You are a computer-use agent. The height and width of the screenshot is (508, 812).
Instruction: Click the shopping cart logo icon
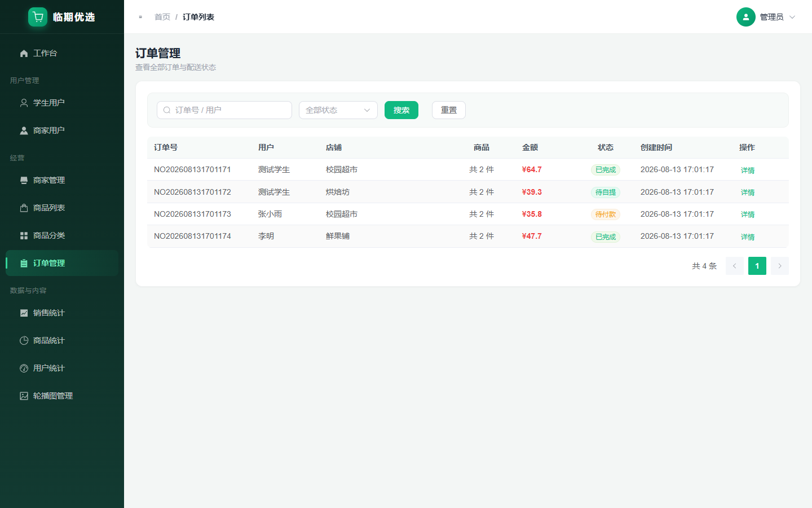[38, 17]
